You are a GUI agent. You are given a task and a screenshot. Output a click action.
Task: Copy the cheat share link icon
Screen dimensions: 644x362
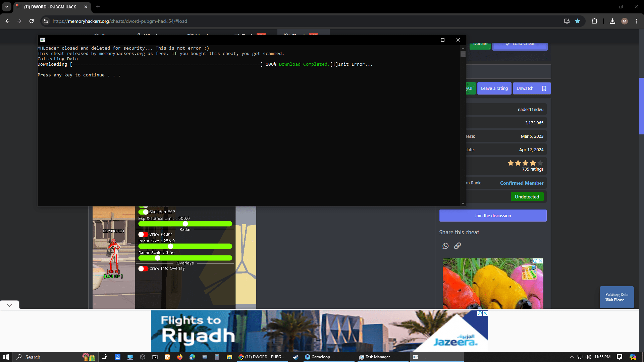[x=458, y=246]
